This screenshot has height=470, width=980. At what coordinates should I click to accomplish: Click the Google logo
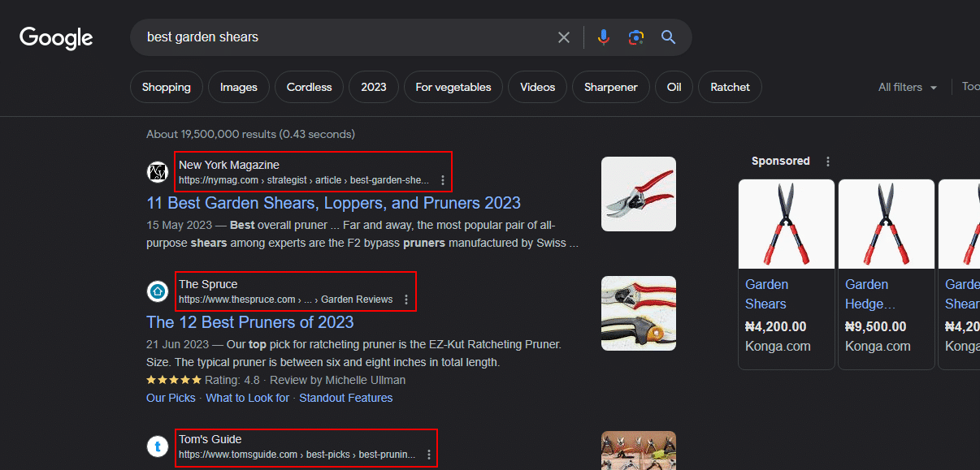click(56, 38)
